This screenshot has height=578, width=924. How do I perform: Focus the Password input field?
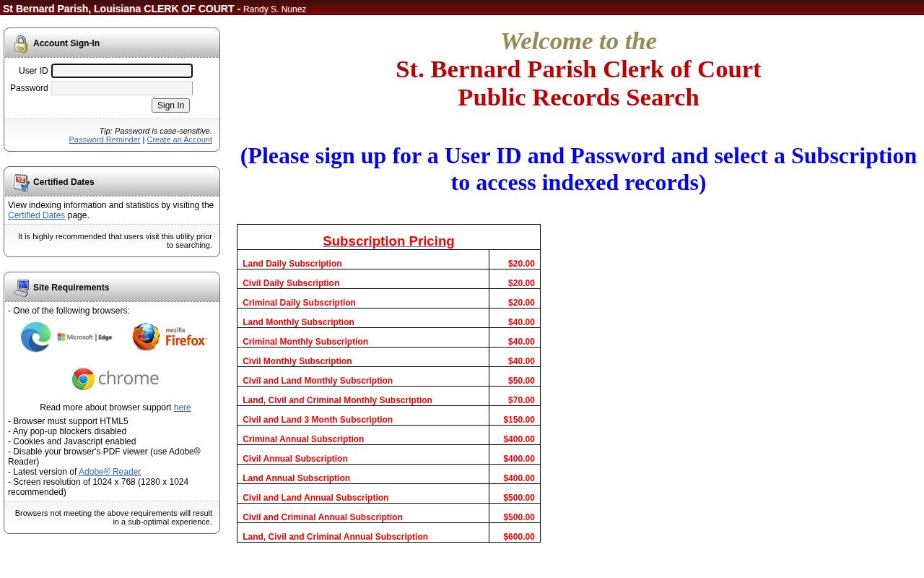pos(122,88)
